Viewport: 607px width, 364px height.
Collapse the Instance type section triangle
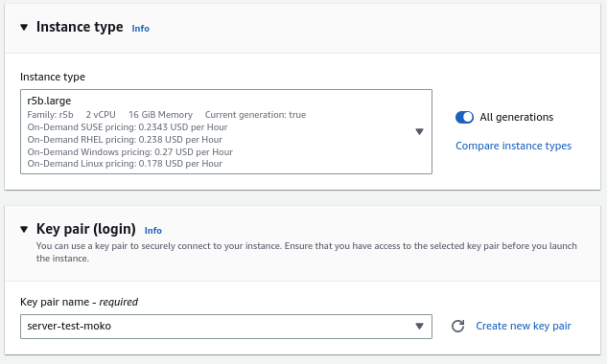coord(24,28)
